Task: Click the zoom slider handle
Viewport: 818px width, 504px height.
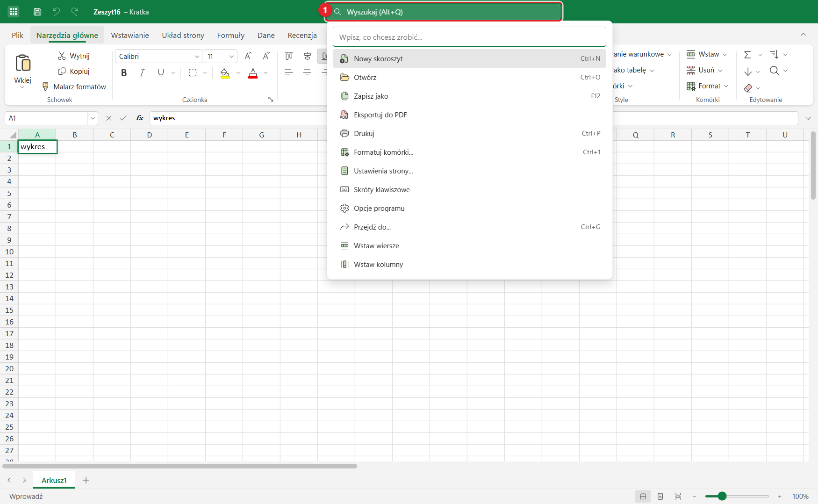Action: (722, 496)
